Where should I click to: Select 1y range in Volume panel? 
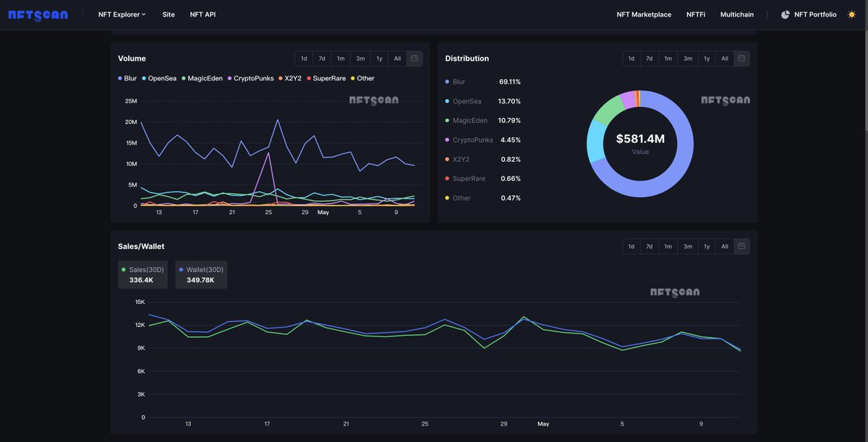coord(379,59)
